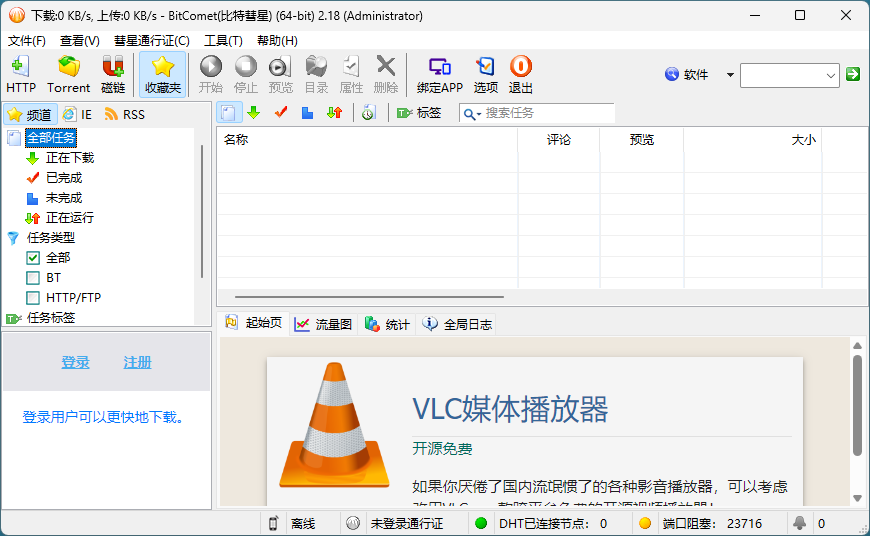Viewport: 870px width, 536px height.
Task: Check the HTTP/FTP task type checkbox
Action: (x=33, y=298)
